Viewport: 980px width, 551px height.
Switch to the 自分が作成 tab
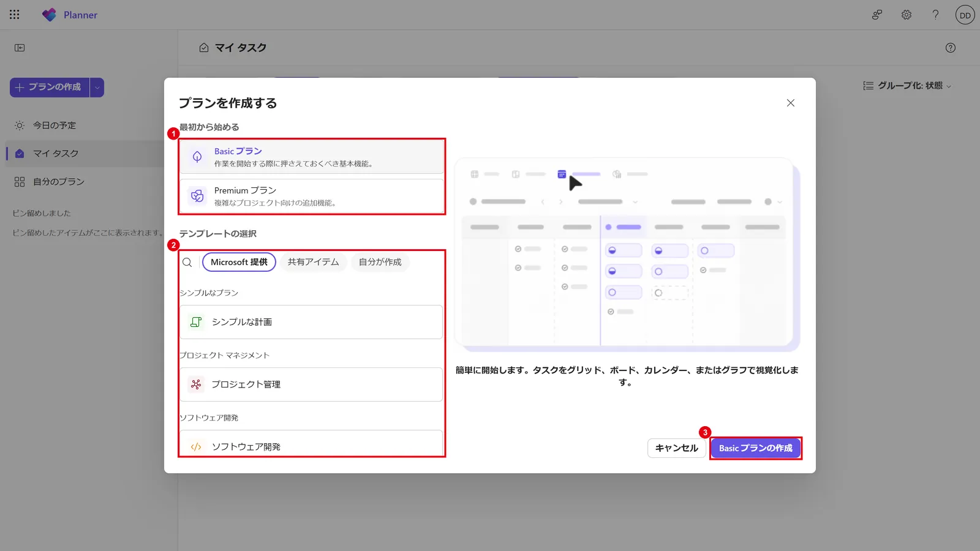coord(380,262)
